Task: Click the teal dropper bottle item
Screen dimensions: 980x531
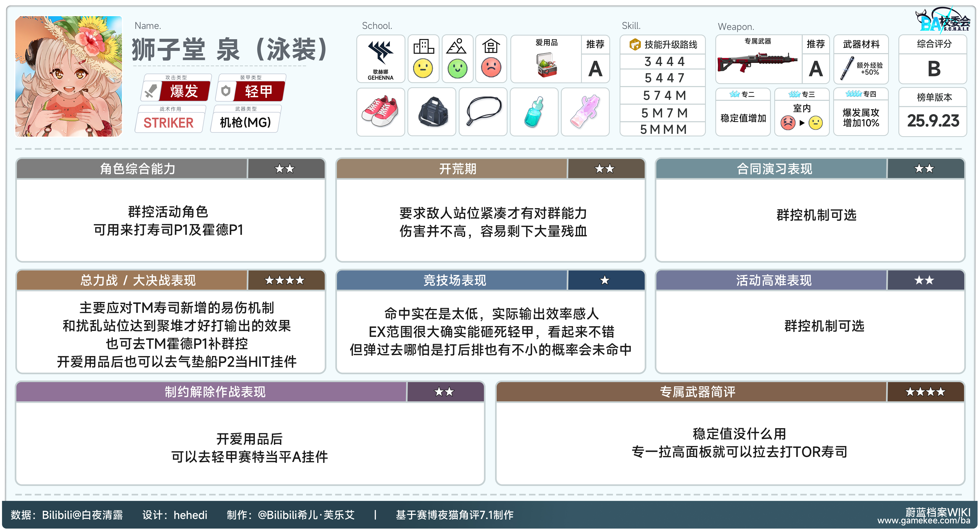Action: click(534, 112)
